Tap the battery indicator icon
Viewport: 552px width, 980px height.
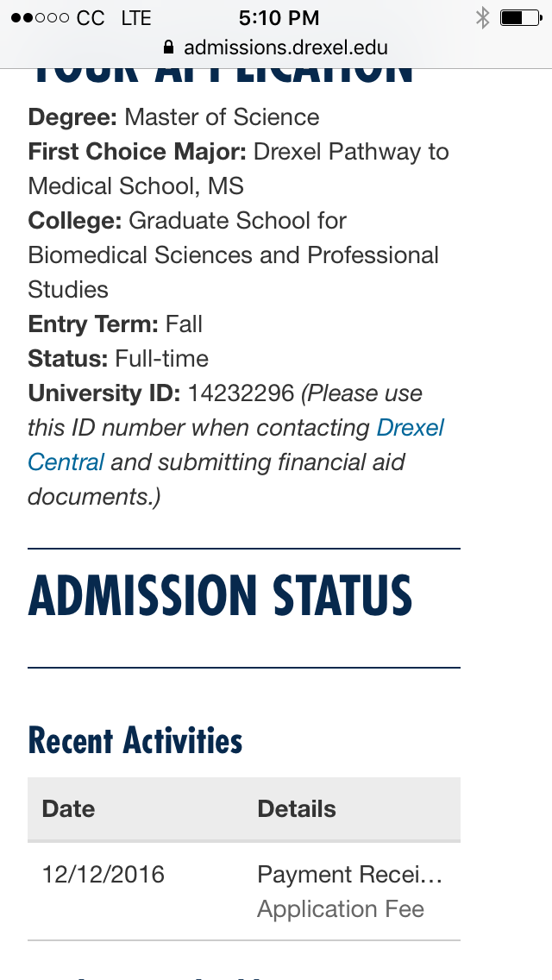click(521, 17)
